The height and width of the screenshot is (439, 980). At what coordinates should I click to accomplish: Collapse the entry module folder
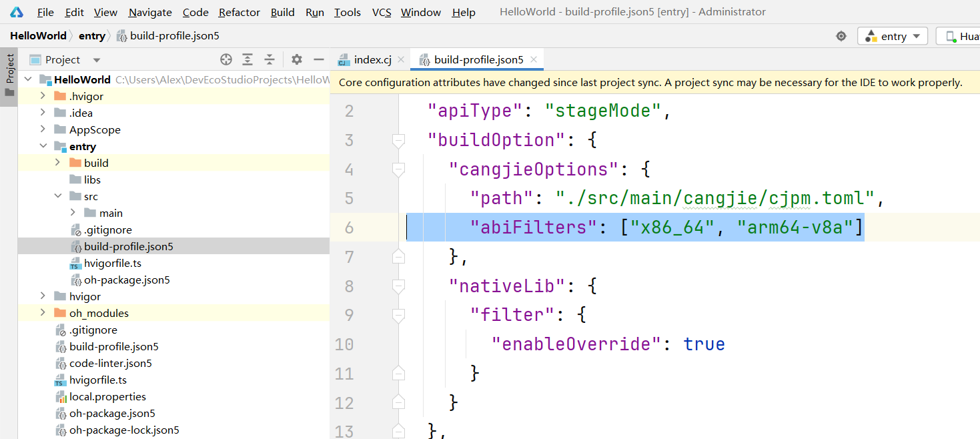coord(43,146)
